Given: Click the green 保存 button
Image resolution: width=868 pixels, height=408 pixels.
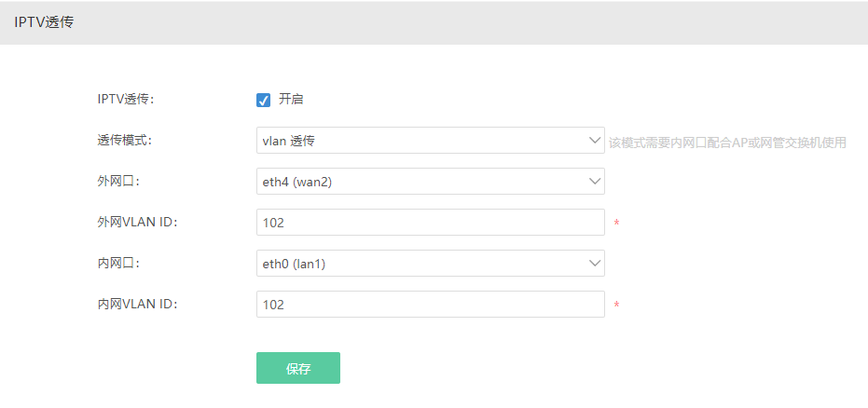Looking at the screenshot, I should [298, 368].
